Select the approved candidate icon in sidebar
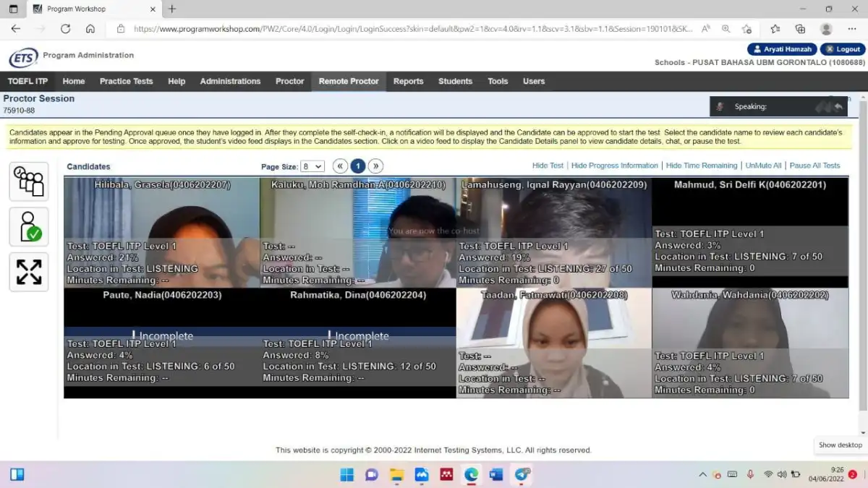The width and height of the screenshot is (868, 488). click(x=29, y=226)
